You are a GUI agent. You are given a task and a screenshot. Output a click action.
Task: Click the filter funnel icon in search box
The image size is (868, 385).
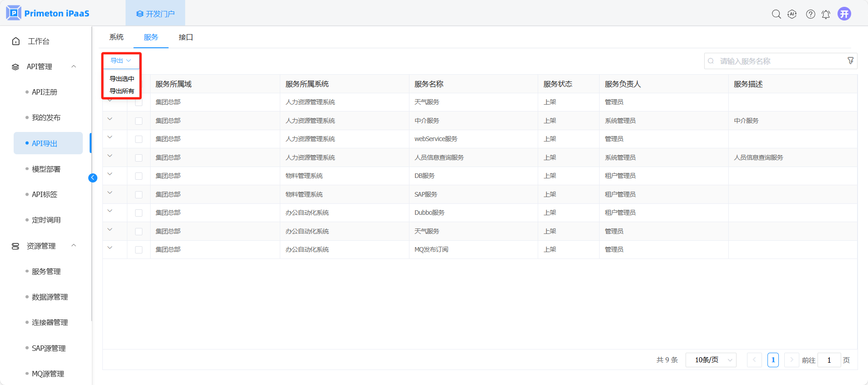tap(850, 61)
